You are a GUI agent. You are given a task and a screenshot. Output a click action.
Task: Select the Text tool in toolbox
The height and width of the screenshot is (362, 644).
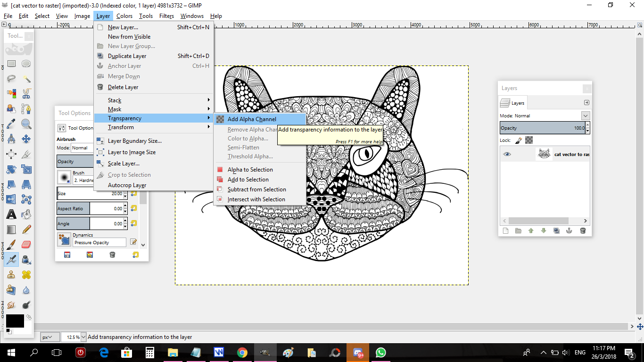point(12,214)
